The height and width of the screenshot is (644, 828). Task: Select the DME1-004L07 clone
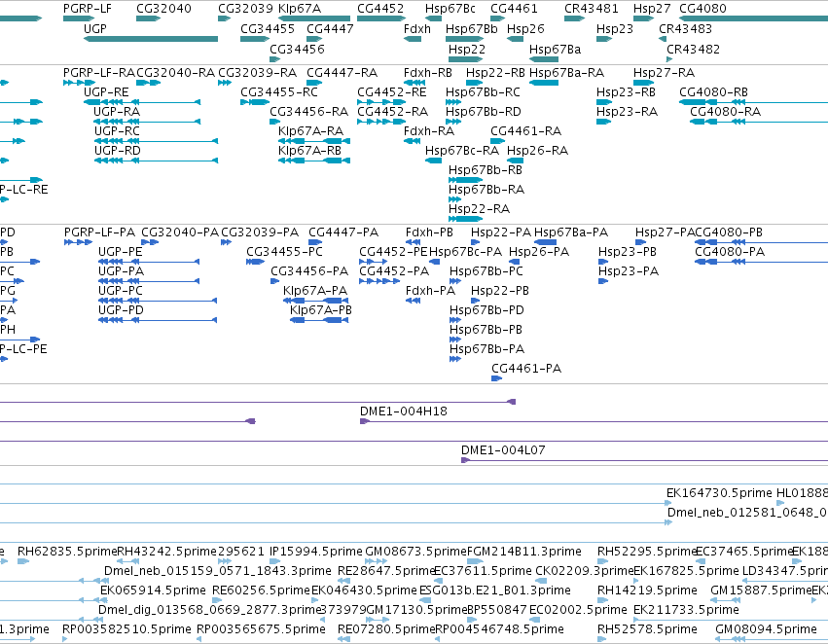pyautogui.click(x=645, y=460)
